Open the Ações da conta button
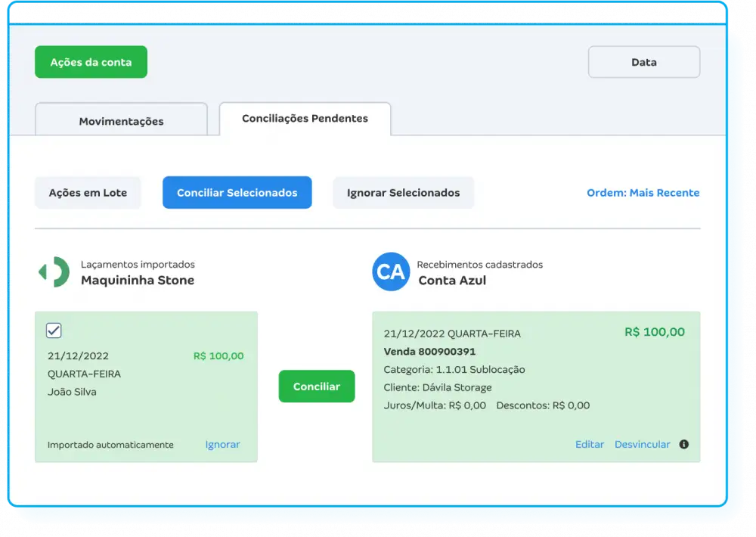The width and height of the screenshot is (756, 537). (x=91, y=62)
